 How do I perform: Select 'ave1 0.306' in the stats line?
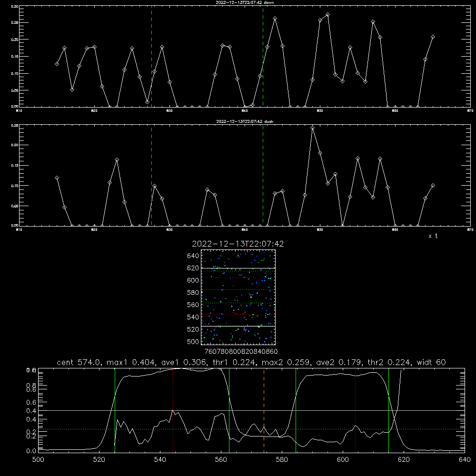184,362
